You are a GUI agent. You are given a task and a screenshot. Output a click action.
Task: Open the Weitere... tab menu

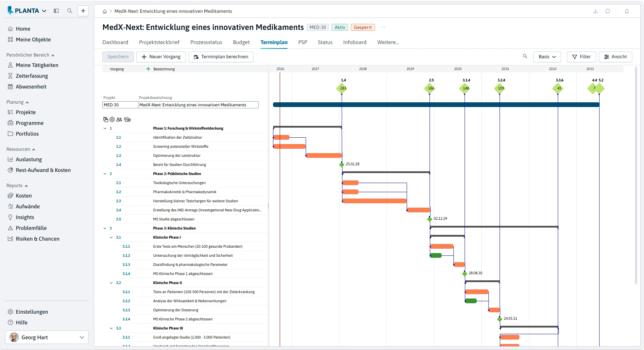[x=388, y=42]
